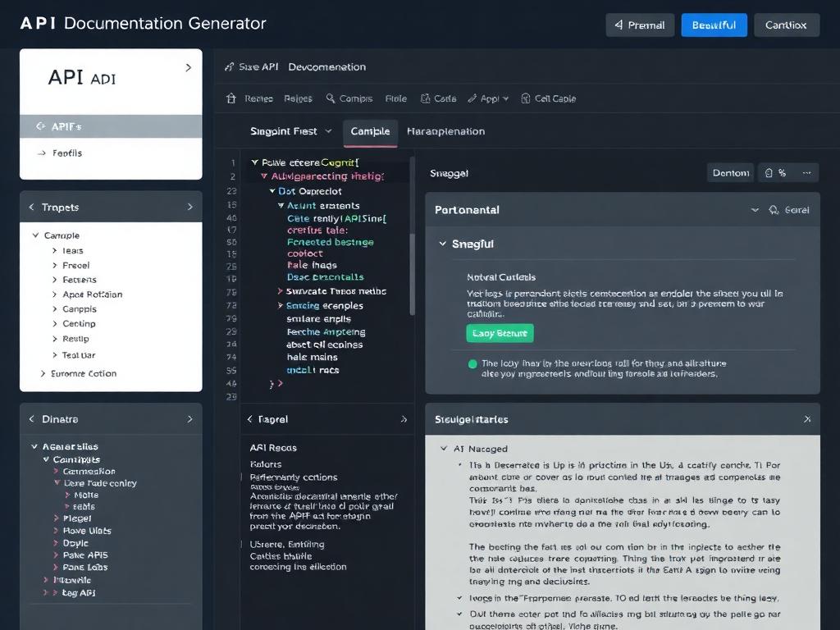Screen dimensions: 840x630
Task: Click the search icon beside Compis
Action: [331, 98]
